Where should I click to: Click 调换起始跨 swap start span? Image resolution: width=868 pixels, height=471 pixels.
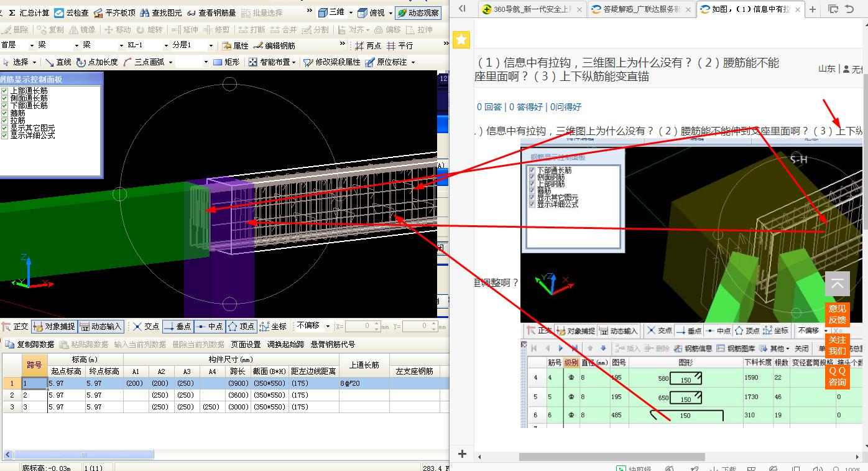[285, 344]
